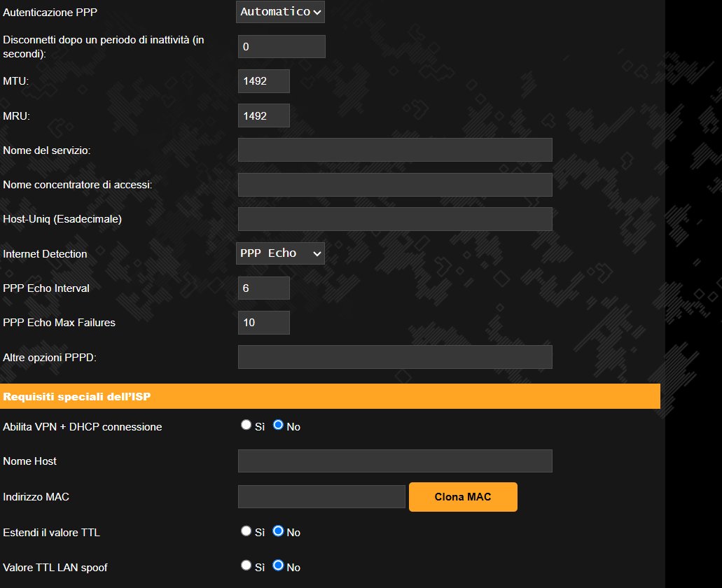The width and height of the screenshot is (722, 588).
Task: Select No for Valore TTL LAN spoof
Action: 278,566
